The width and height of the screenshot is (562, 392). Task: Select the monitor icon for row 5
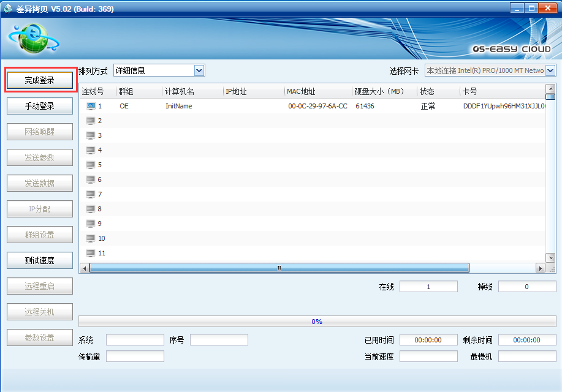pyautogui.click(x=91, y=165)
